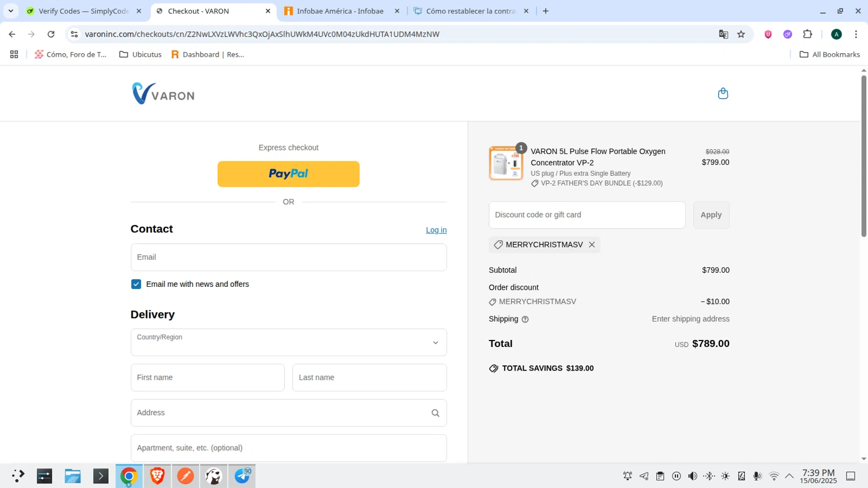
Task: Click the VARON logo
Action: point(163,94)
